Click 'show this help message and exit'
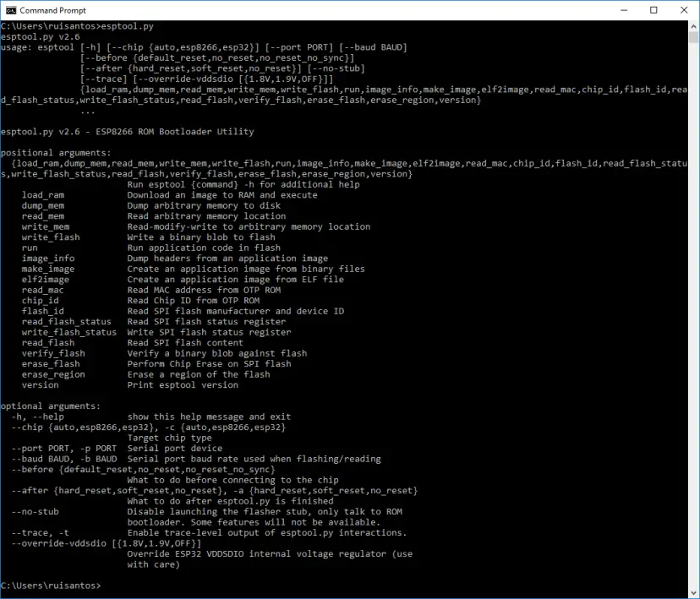This screenshot has height=599, width=700. click(x=209, y=417)
